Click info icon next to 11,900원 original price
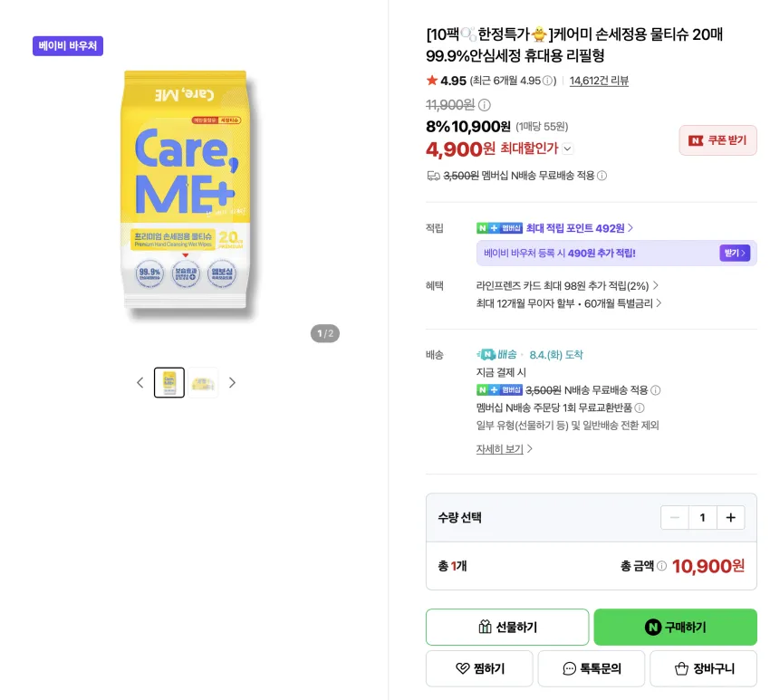This screenshot has height=700, width=770. click(485, 105)
